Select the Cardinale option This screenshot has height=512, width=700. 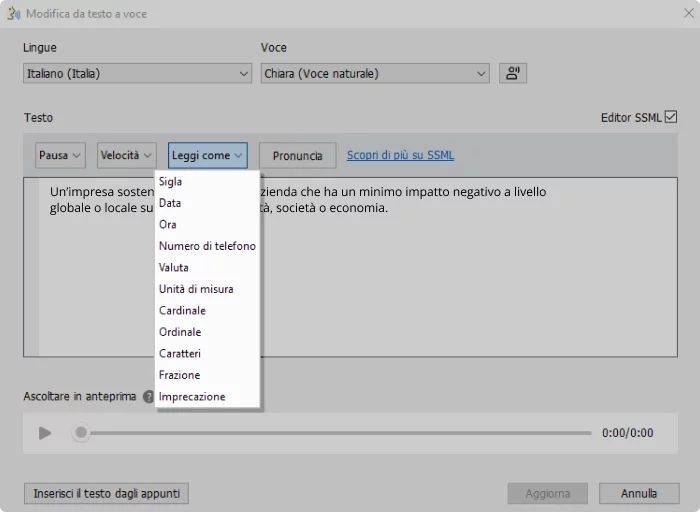click(207, 310)
